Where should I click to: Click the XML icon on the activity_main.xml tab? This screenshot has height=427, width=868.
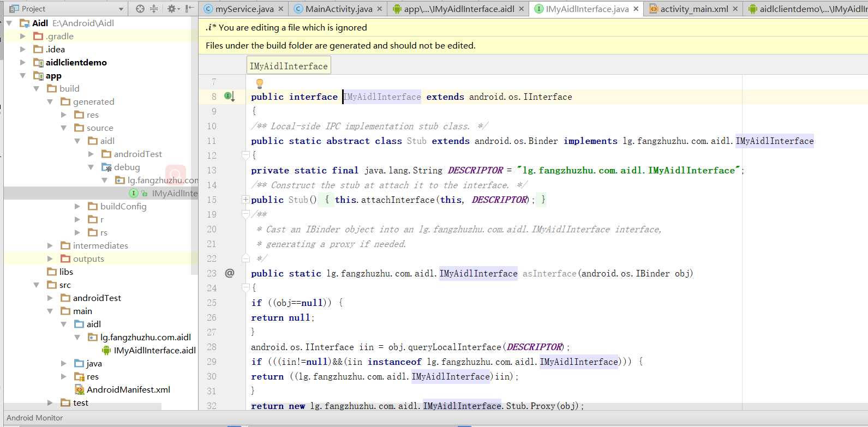tap(654, 9)
